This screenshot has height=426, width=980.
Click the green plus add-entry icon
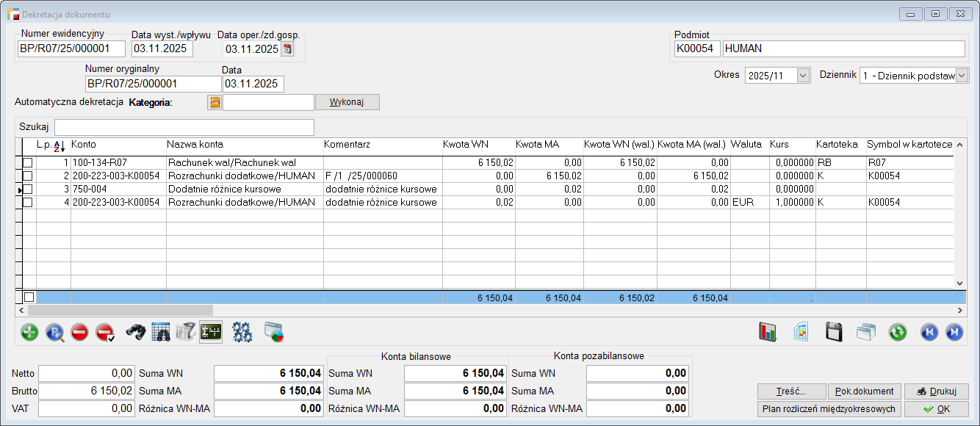point(29,333)
